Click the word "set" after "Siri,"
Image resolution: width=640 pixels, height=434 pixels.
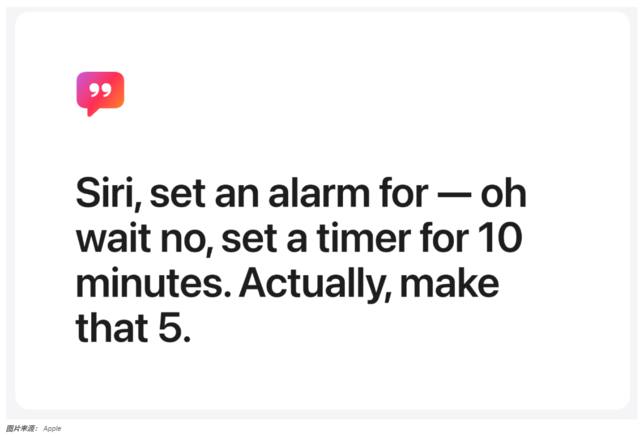[178, 194]
